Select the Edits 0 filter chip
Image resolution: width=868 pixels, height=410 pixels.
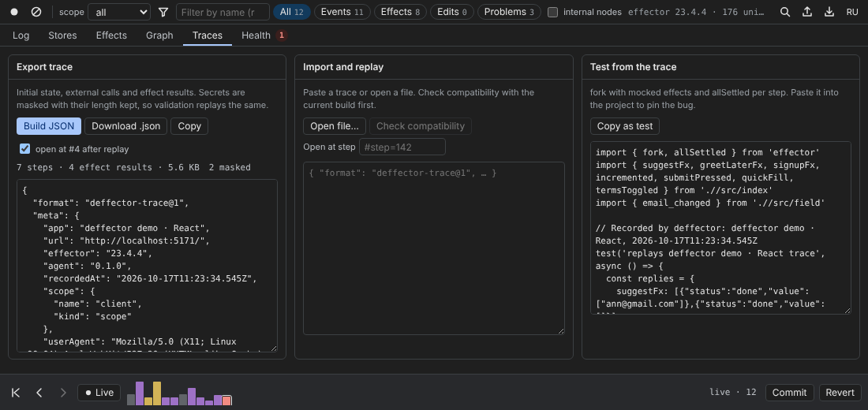pyautogui.click(x=451, y=12)
